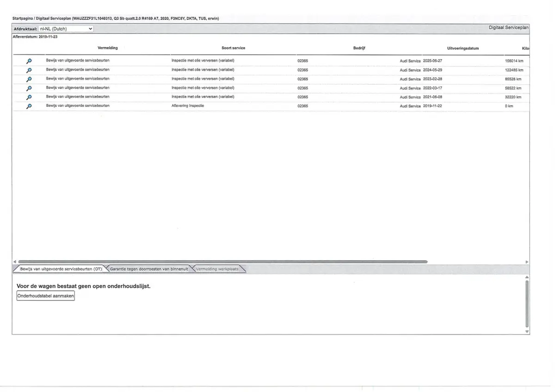Image resolution: width=555 pixels, height=392 pixels.
Task: Switch to Garantie tegen doorroesten van binnenuit tab
Action: 148,269
